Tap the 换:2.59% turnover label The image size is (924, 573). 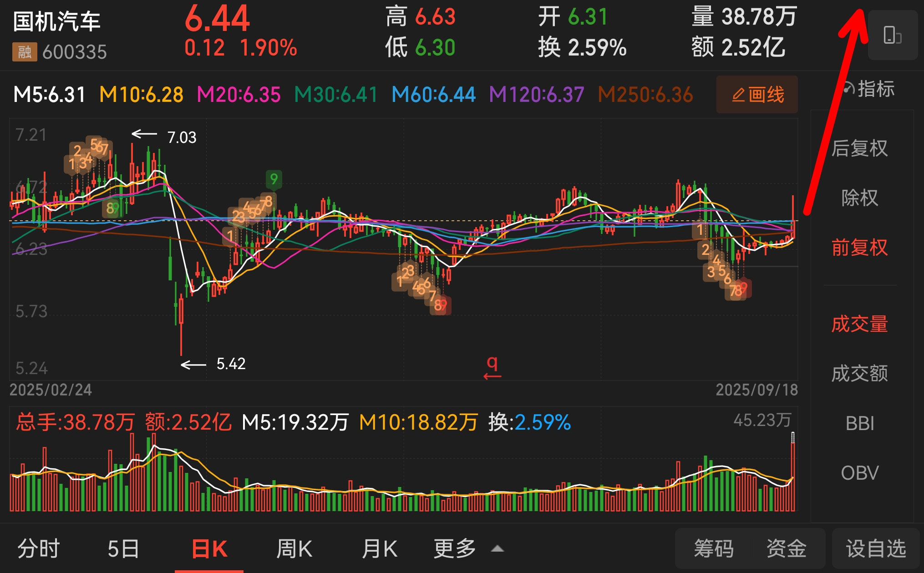click(529, 422)
